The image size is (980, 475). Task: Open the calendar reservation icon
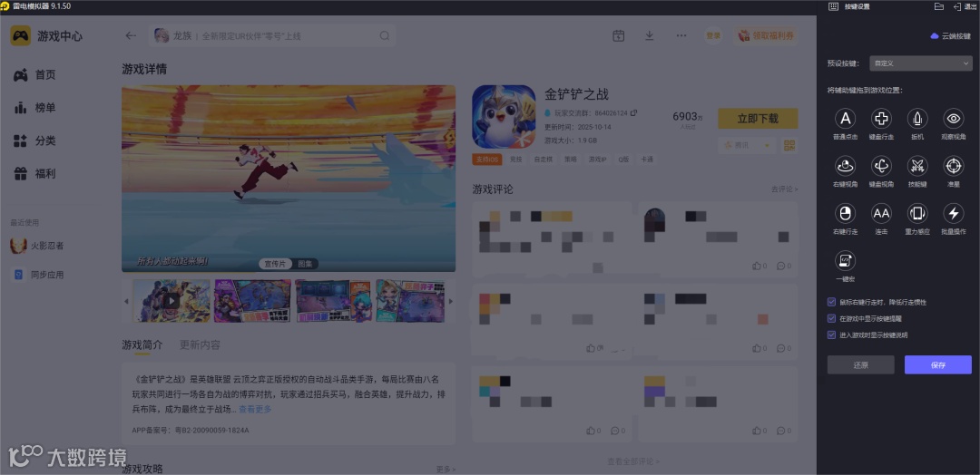[618, 35]
